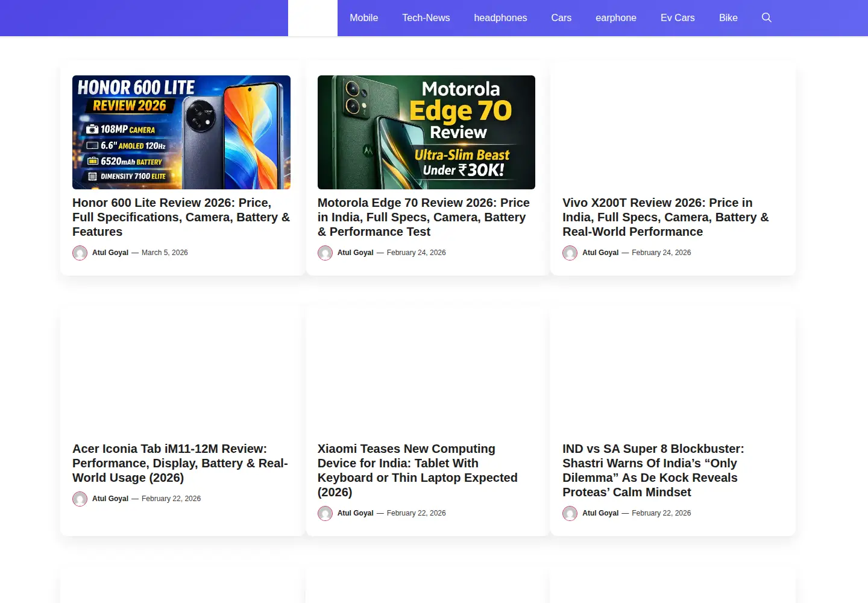Screen dimensions: 868x603
Task: Open the search icon in navigation bar
Action: click(767, 17)
